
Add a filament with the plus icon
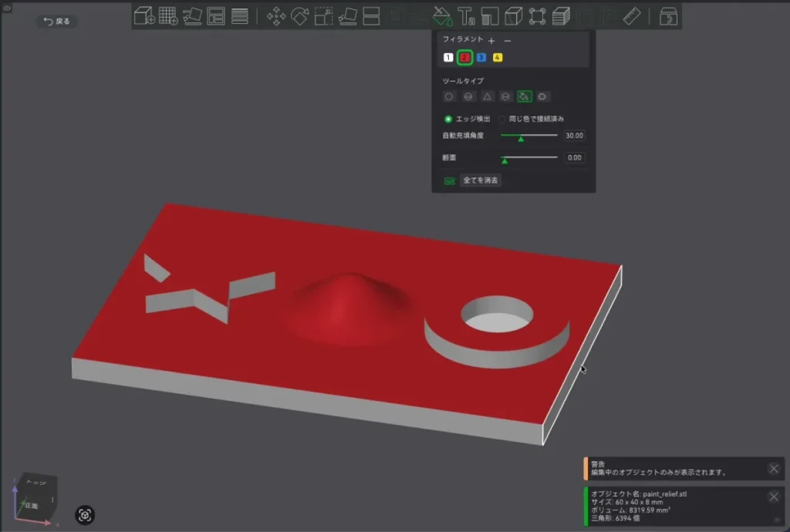pyautogui.click(x=491, y=40)
